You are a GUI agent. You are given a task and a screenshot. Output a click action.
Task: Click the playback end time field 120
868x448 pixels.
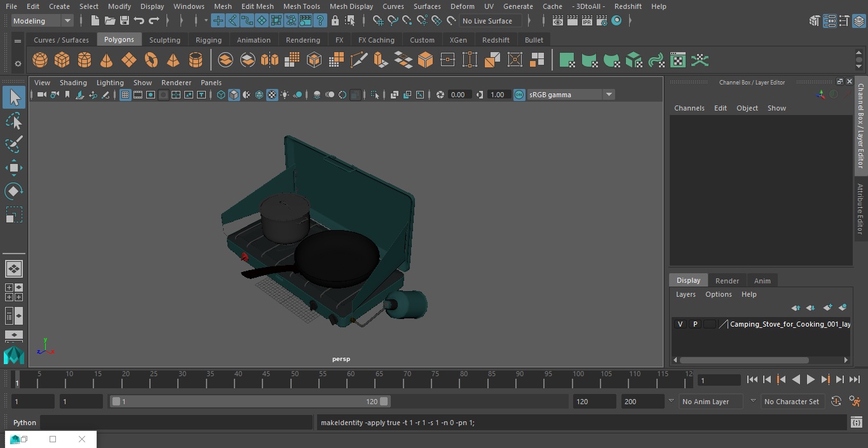click(594, 402)
